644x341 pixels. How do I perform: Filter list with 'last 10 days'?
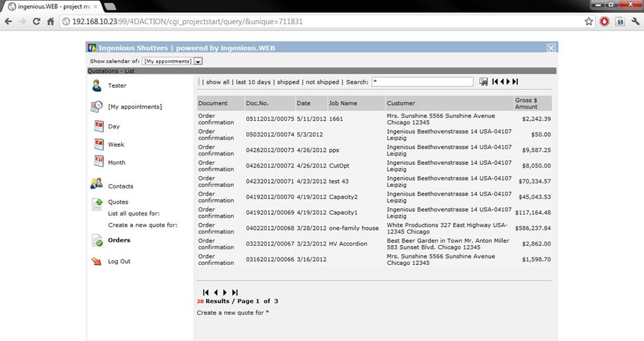253,82
